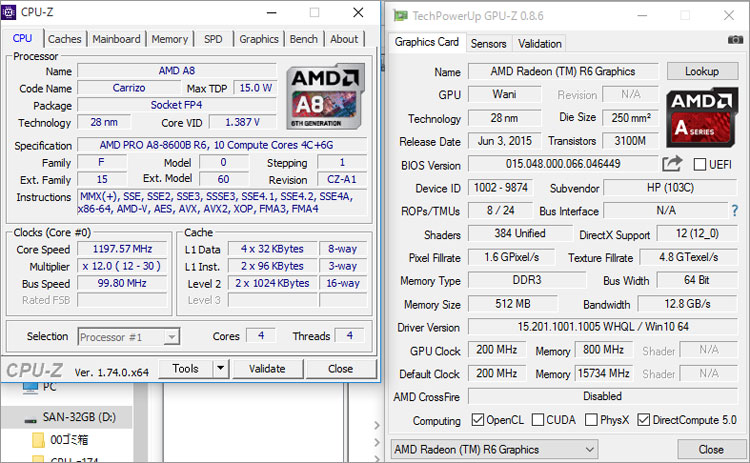Take screenshot with GPU-Z camera icon

coord(735,40)
